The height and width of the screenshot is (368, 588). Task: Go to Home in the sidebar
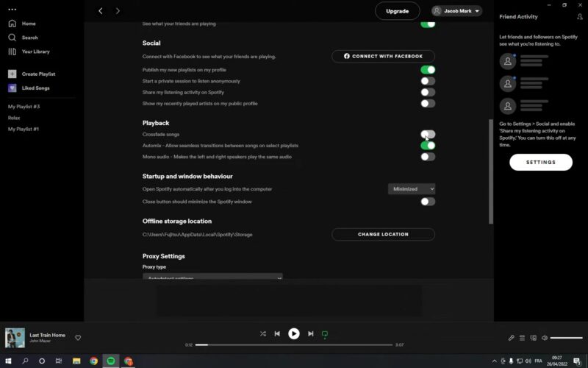(22, 24)
